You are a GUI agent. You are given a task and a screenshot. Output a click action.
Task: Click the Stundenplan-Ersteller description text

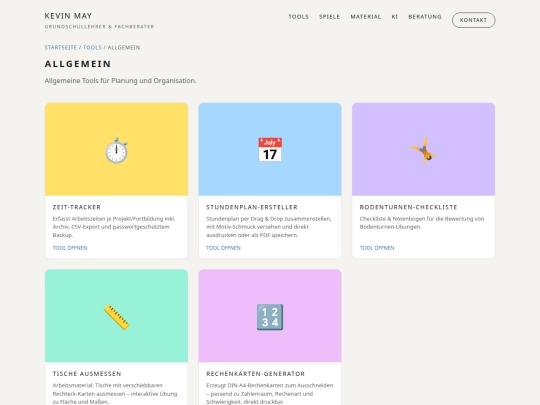click(x=269, y=227)
